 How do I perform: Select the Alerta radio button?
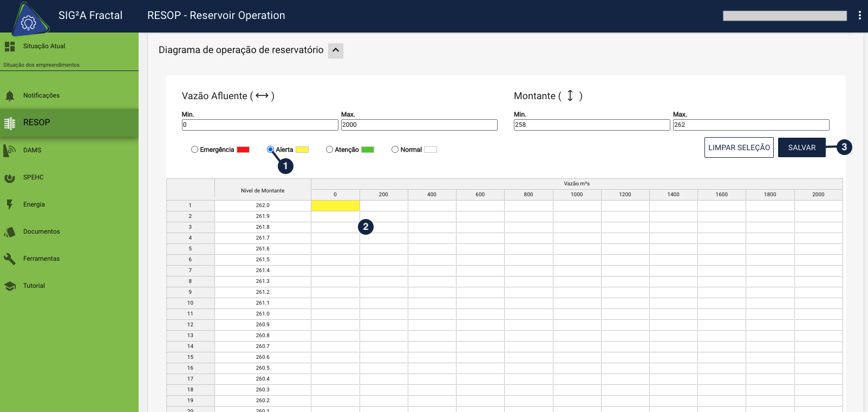click(x=270, y=150)
